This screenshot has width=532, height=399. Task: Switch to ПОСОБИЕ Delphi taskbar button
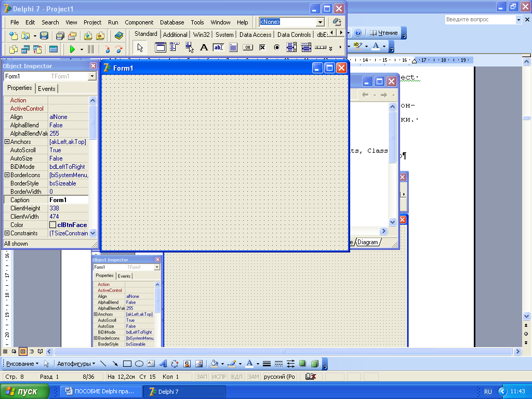coord(100,392)
